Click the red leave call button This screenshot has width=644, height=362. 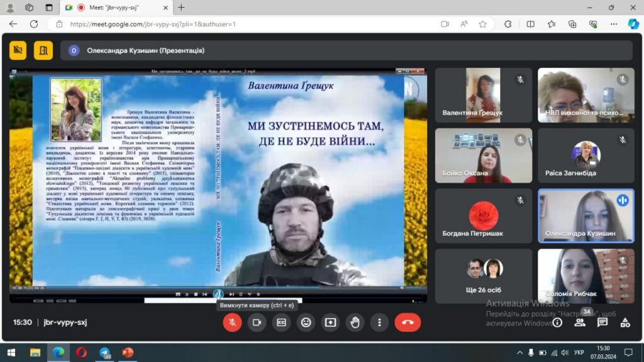point(408,322)
